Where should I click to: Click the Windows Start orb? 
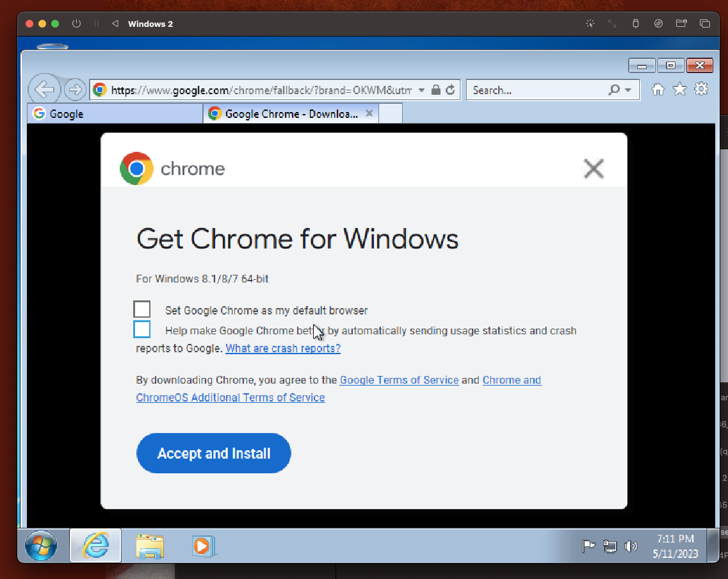(41, 545)
